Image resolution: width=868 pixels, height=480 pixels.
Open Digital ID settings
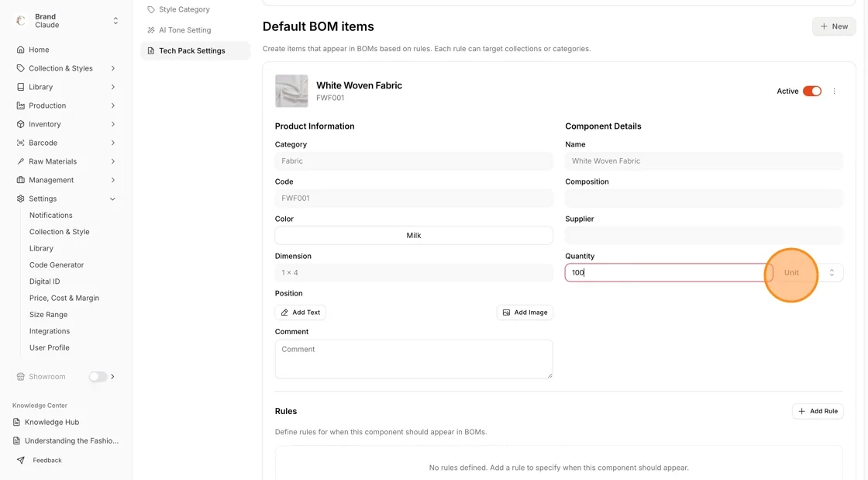tap(44, 281)
